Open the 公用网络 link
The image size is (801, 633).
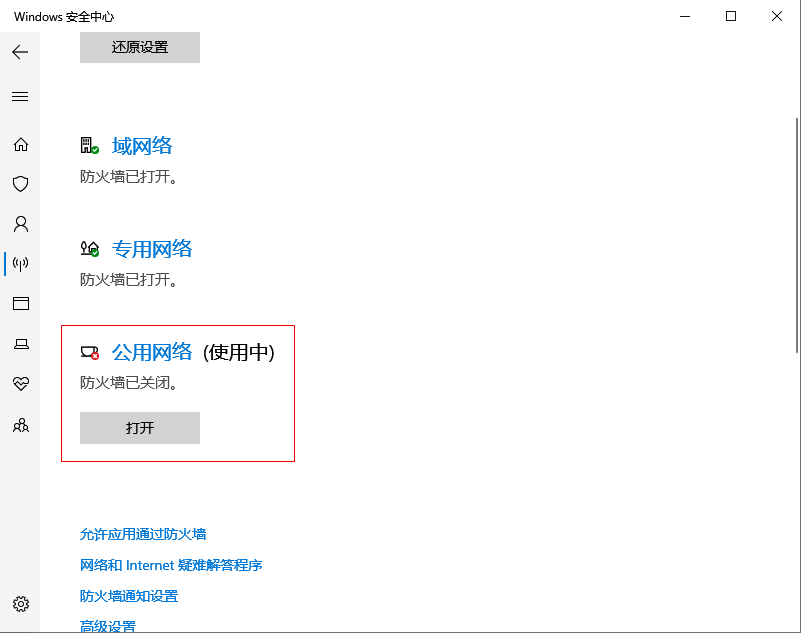click(x=152, y=353)
